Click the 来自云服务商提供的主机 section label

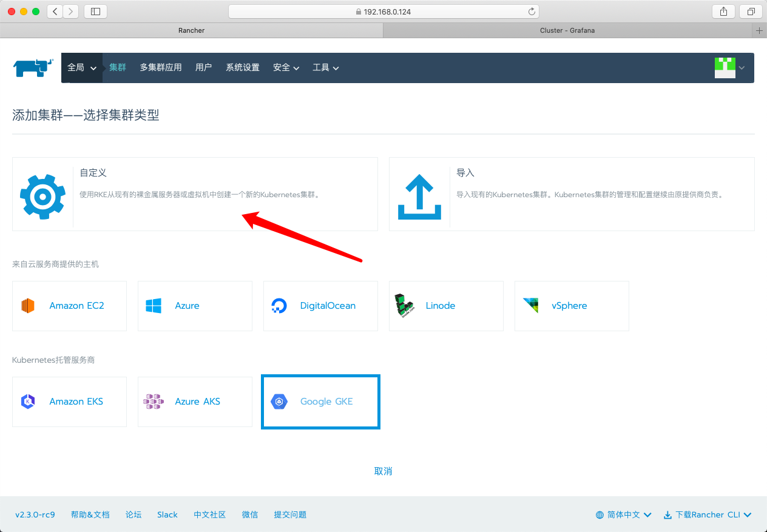coord(55,264)
